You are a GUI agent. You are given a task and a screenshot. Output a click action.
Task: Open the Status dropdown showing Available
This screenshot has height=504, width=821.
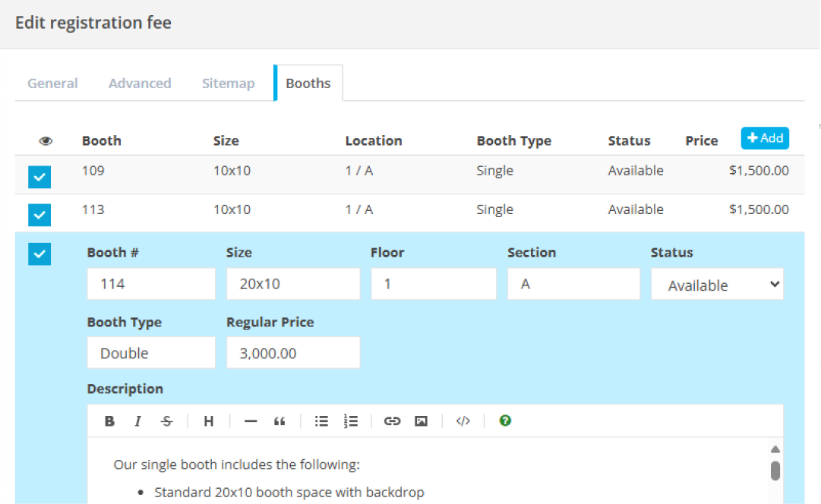tap(716, 283)
